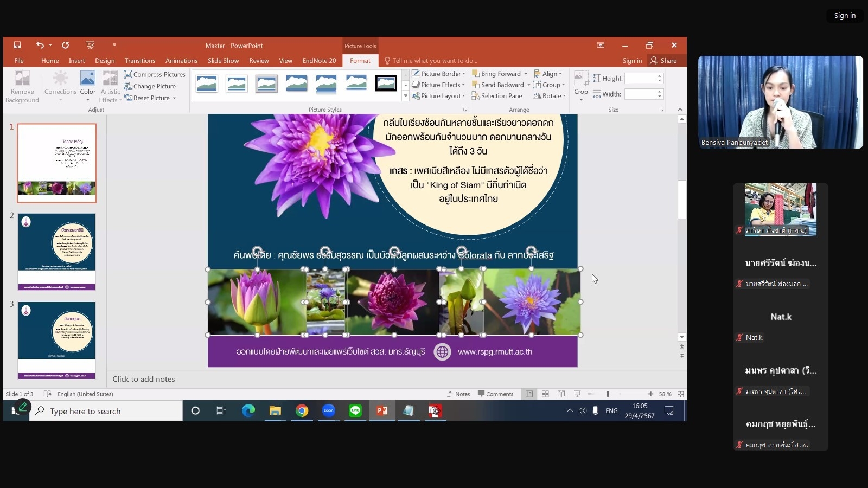Open Picture Border dropdown
The height and width of the screenshot is (488, 868).
coord(438,74)
